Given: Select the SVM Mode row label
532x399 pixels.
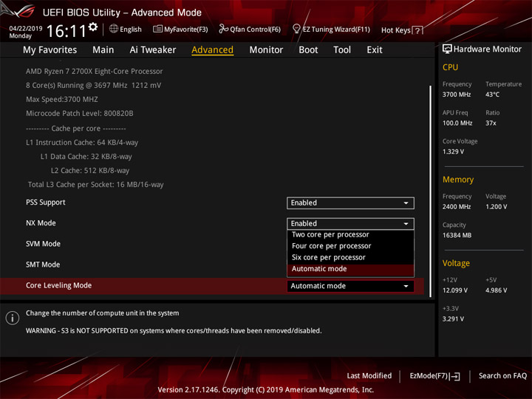Looking at the screenshot, I should (x=43, y=244).
